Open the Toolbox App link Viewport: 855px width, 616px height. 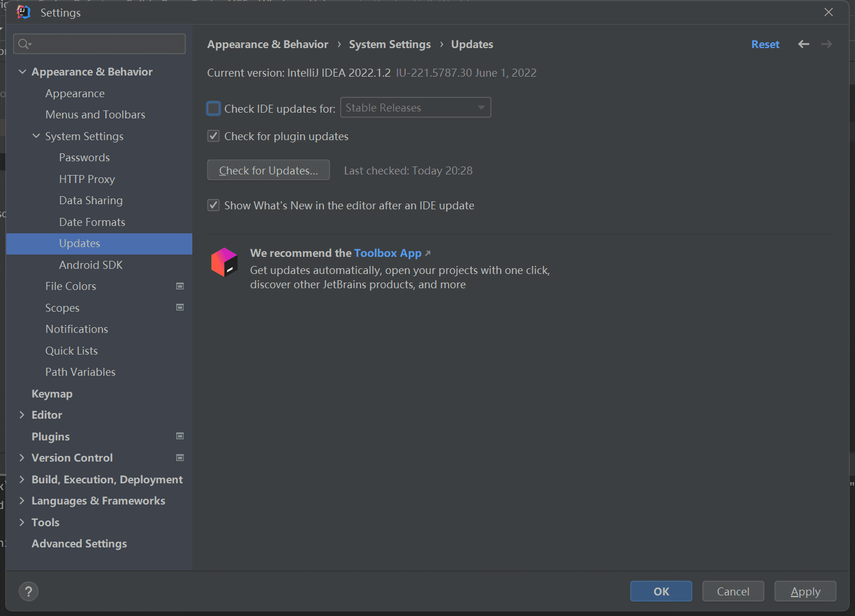click(x=387, y=253)
